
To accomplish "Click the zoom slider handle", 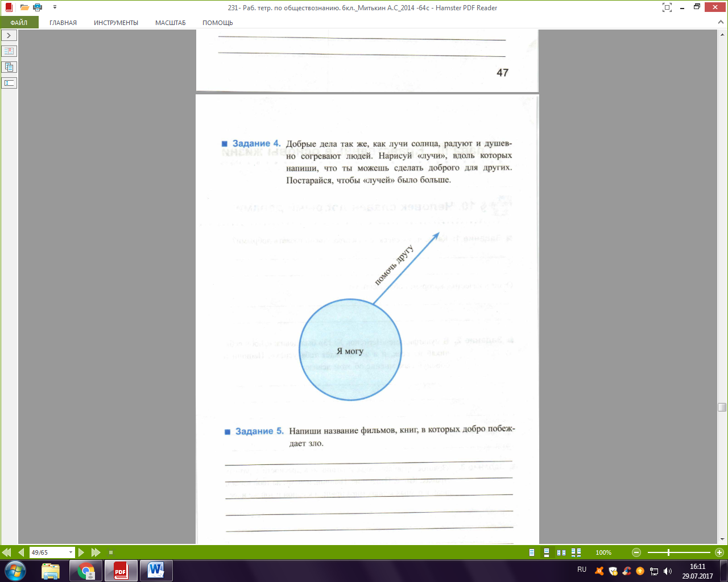I will click(668, 552).
